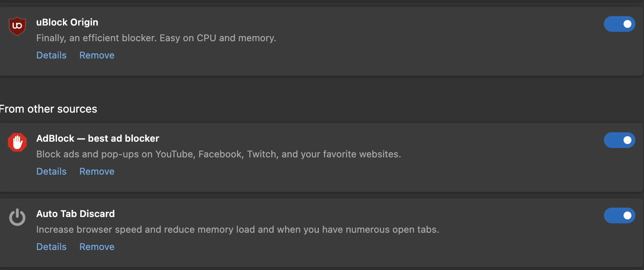Click the "From other sources" section heading

click(x=48, y=109)
